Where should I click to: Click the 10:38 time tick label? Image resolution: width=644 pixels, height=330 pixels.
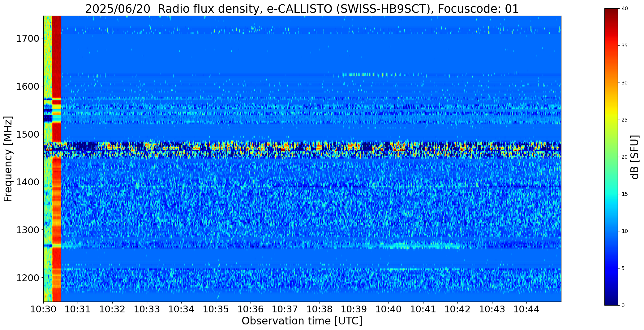[x=320, y=309]
